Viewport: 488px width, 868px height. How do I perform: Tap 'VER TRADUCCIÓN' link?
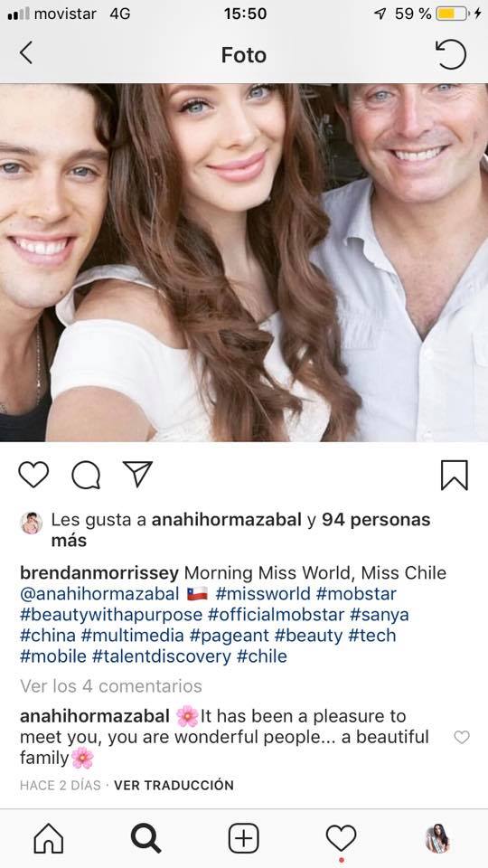174,785
